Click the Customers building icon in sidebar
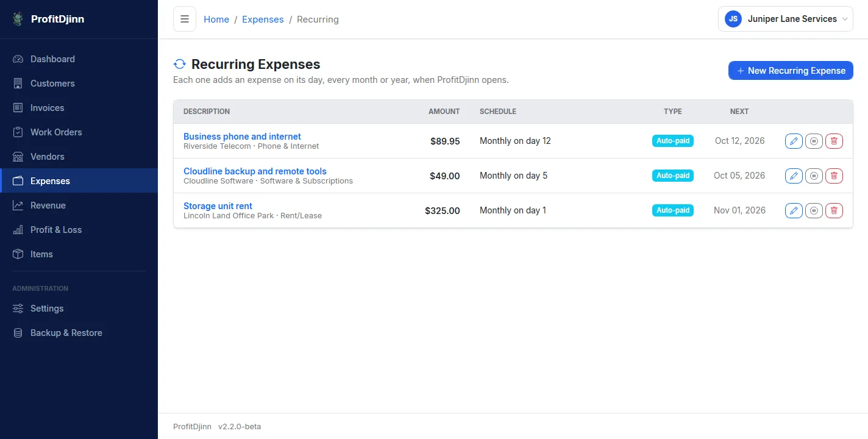Screen dimensions: 868x439 [18, 84]
